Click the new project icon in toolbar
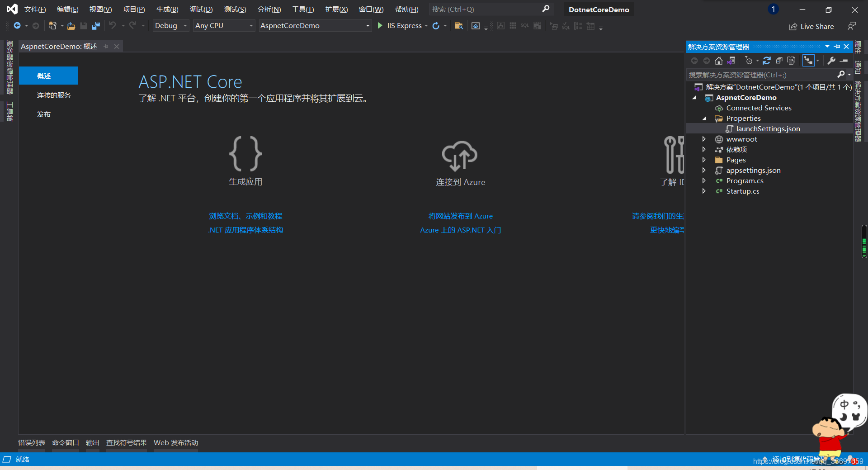 tap(52, 26)
